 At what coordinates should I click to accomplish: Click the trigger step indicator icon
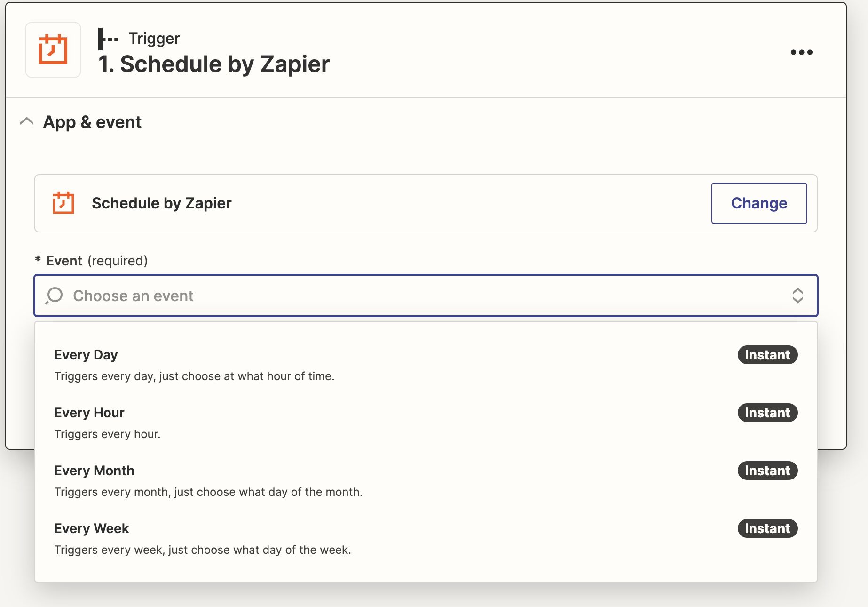pos(108,39)
